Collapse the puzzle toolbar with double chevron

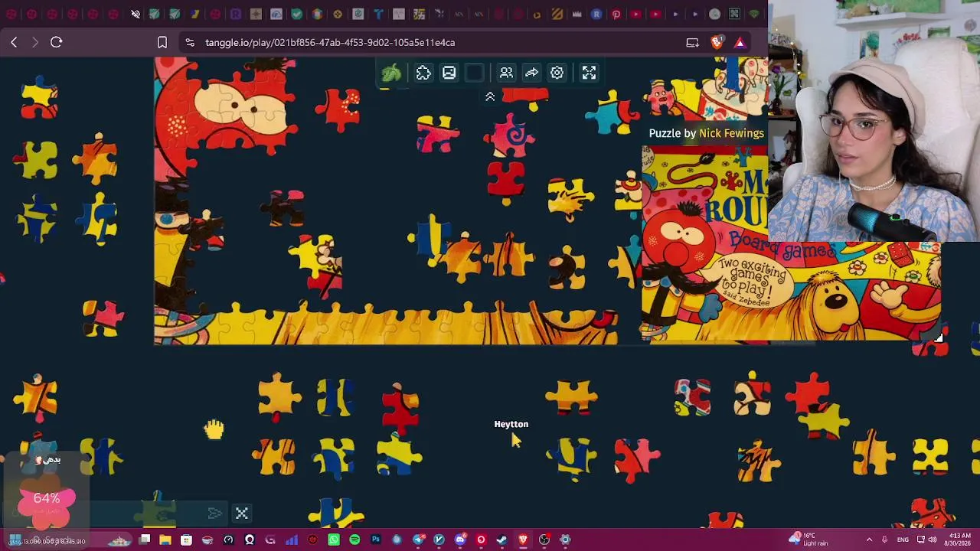point(490,96)
